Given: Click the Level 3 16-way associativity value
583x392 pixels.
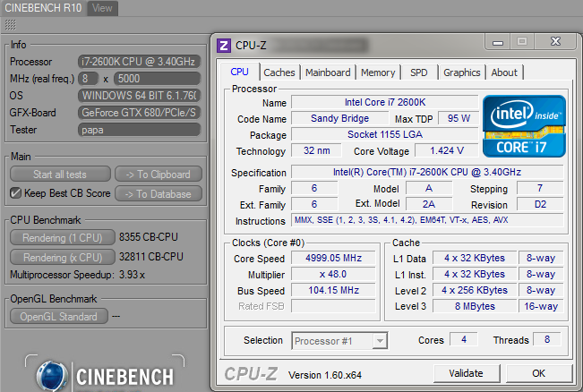Looking at the screenshot, I should pyautogui.click(x=541, y=307).
